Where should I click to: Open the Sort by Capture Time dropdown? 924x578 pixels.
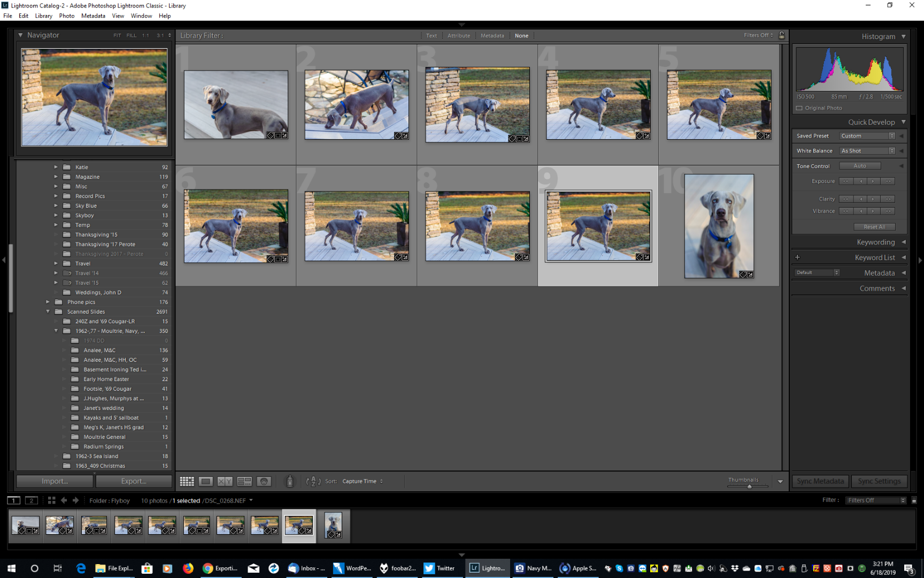tap(363, 481)
